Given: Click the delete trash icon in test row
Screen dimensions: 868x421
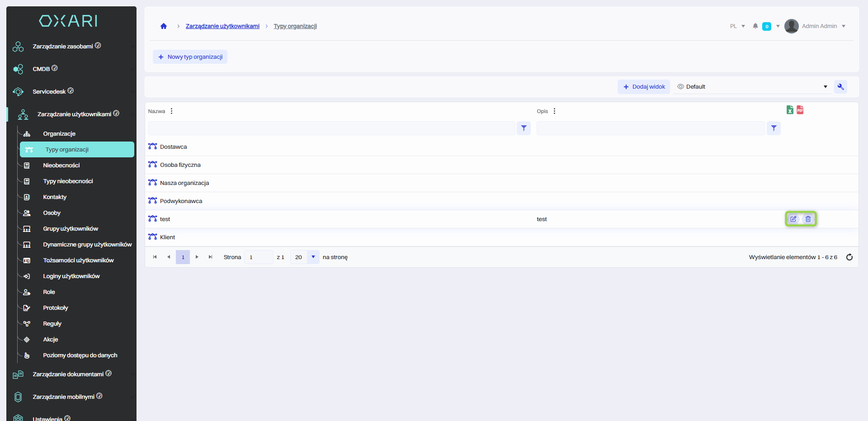Looking at the screenshot, I should (x=808, y=219).
